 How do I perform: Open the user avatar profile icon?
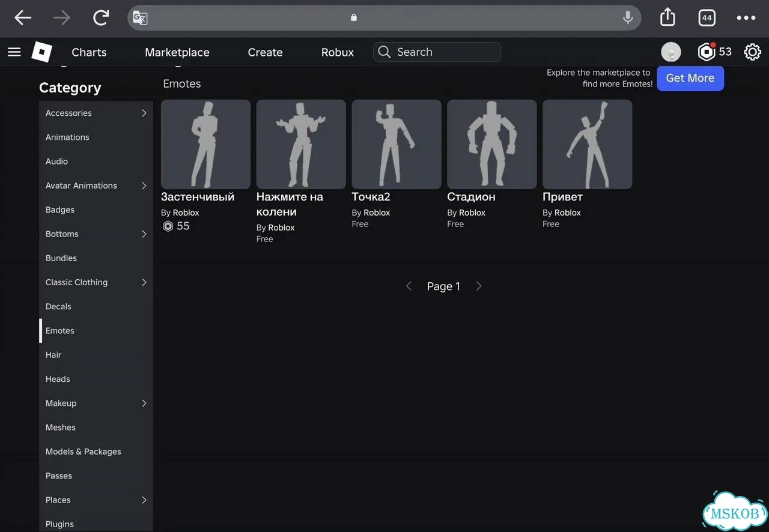671,52
